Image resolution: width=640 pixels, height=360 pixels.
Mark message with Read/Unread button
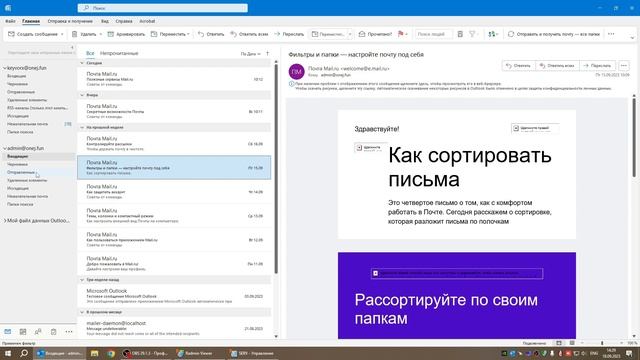click(x=375, y=34)
